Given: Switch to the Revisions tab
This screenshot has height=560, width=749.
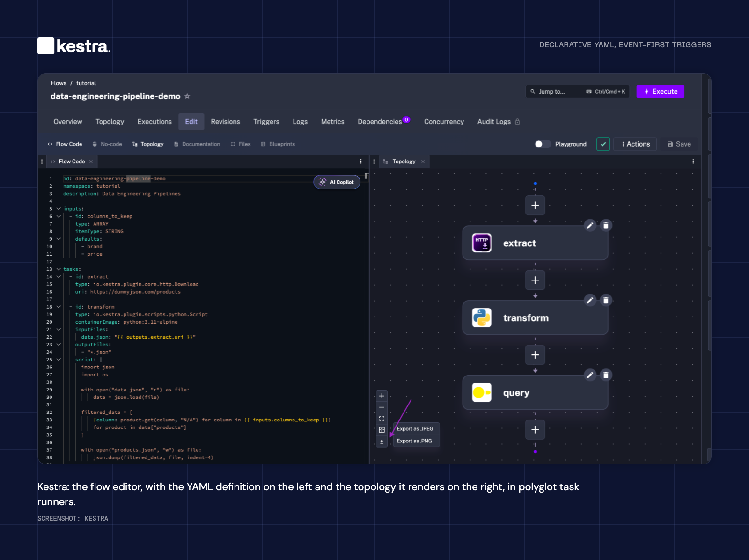Looking at the screenshot, I should 225,122.
